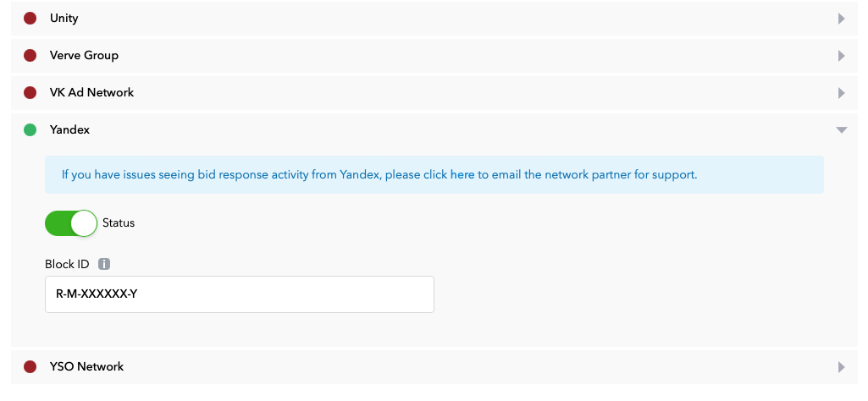Click the Status label beside the switch
The image size is (868, 401).
(119, 222)
